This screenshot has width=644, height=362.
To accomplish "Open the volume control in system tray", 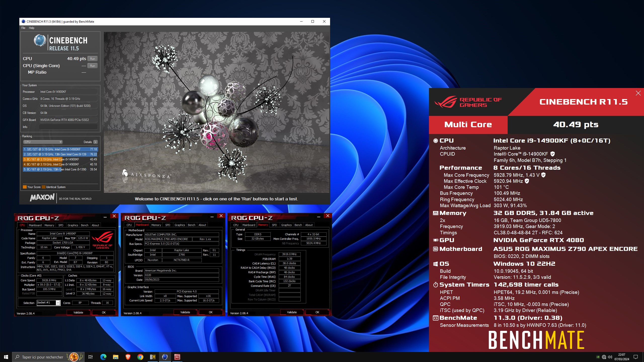I will [610, 357].
